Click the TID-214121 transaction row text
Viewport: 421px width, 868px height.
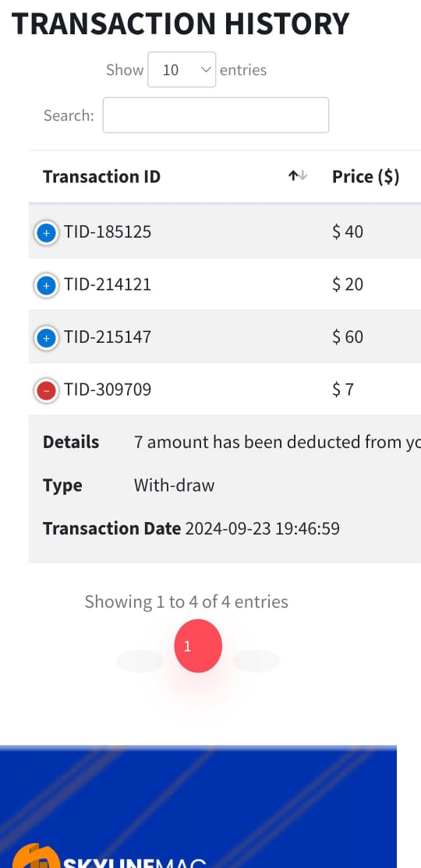108,284
